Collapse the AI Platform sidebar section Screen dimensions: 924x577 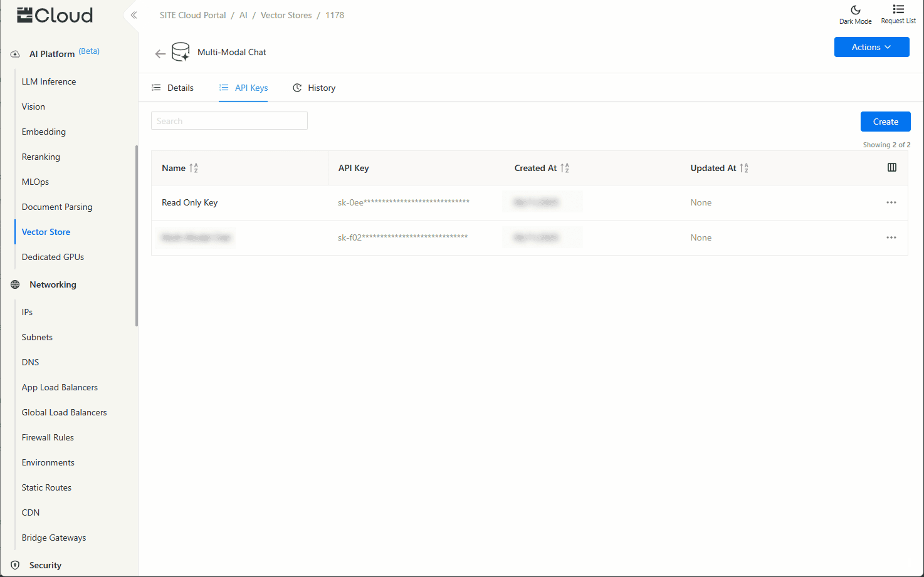click(52, 54)
